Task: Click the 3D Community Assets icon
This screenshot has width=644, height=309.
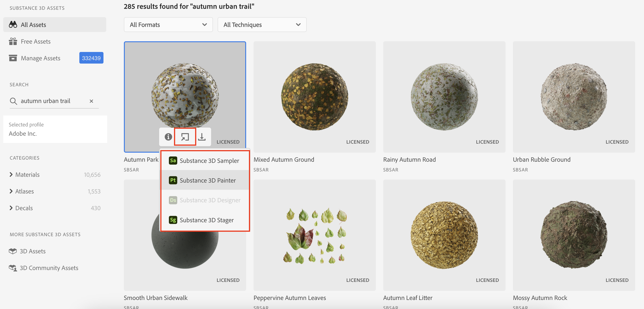Action: 13,267
